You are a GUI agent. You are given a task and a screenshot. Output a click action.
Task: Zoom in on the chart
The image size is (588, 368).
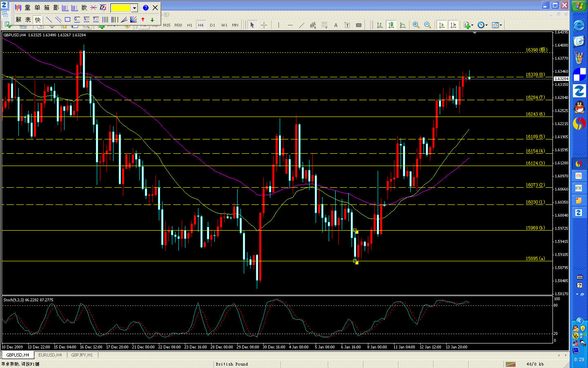click(416, 25)
